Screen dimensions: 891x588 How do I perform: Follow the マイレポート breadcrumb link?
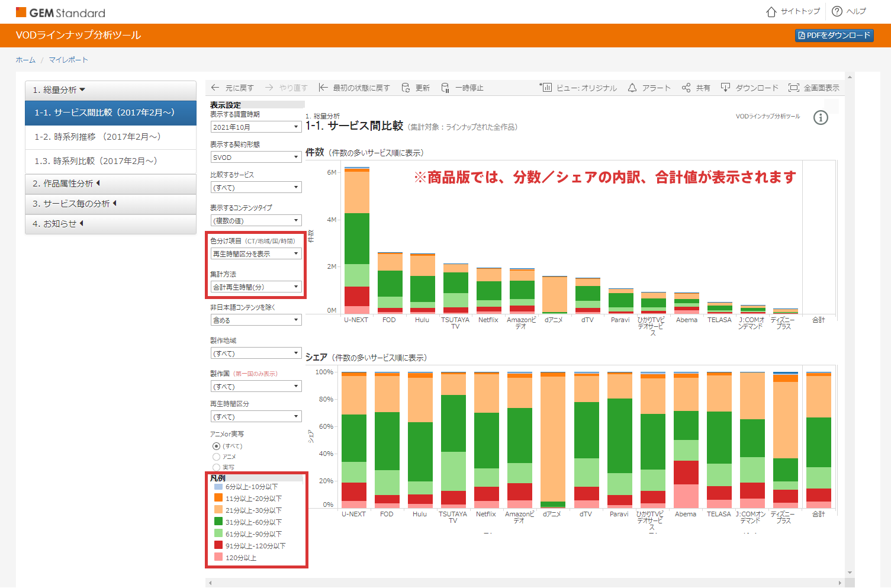(68, 60)
